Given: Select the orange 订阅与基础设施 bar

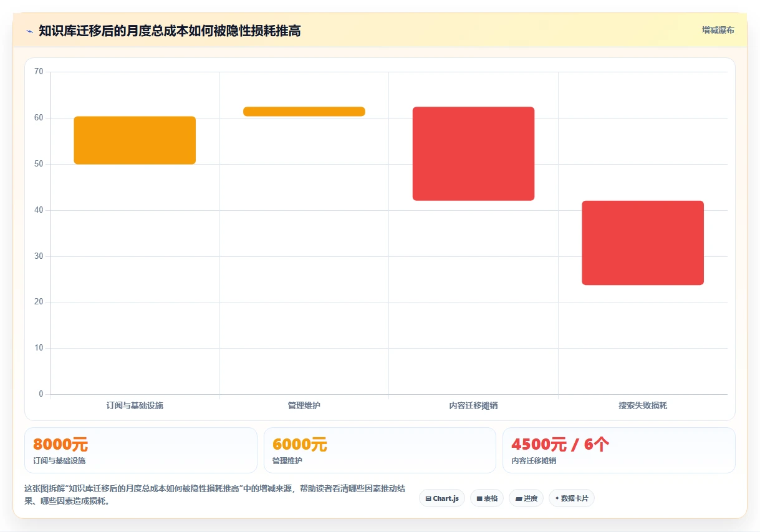Looking at the screenshot, I should pos(135,140).
